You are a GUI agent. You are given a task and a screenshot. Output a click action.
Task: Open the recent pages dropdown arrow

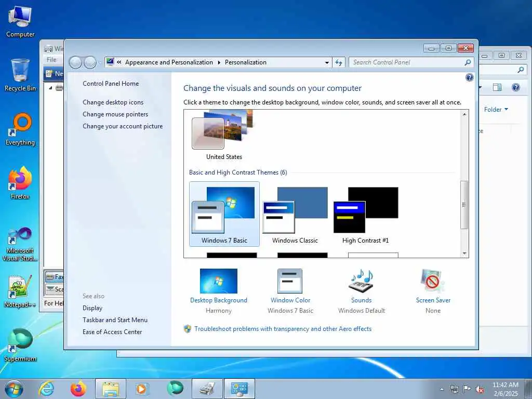pos(100,62)
